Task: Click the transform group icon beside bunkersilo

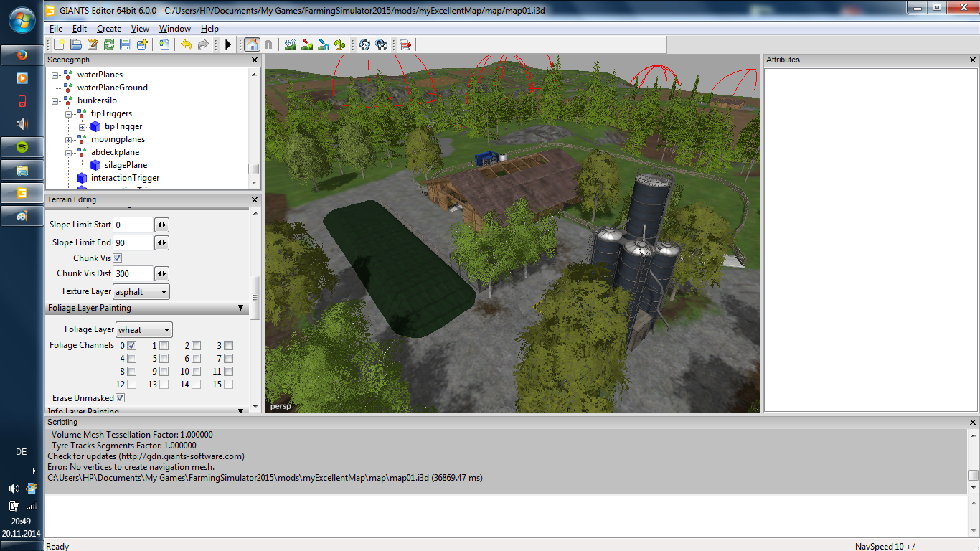Action: click(68, 100)
